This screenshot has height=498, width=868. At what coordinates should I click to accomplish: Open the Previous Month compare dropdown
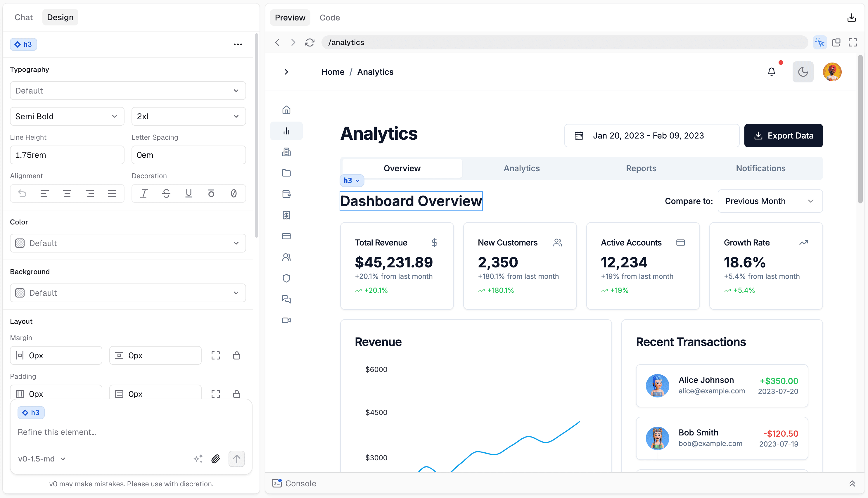point(770,201)
